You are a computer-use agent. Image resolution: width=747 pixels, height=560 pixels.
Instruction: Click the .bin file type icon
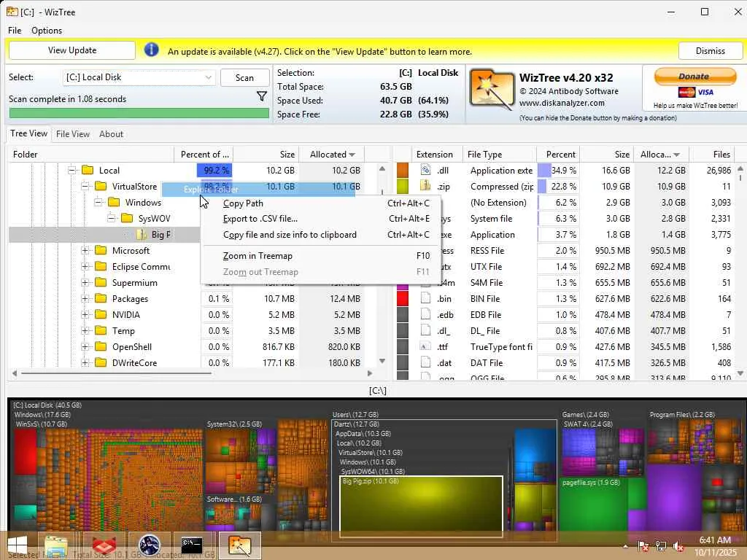point(425,298)
